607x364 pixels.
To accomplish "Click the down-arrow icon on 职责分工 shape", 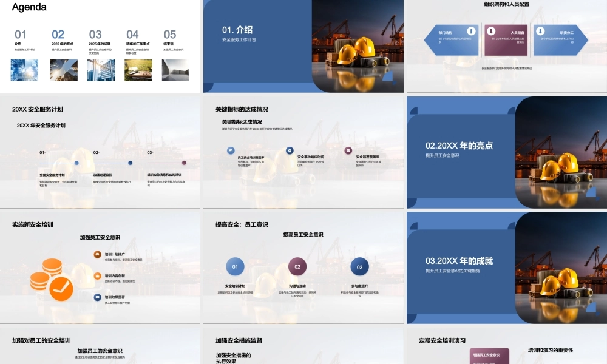I will [540, 31].
